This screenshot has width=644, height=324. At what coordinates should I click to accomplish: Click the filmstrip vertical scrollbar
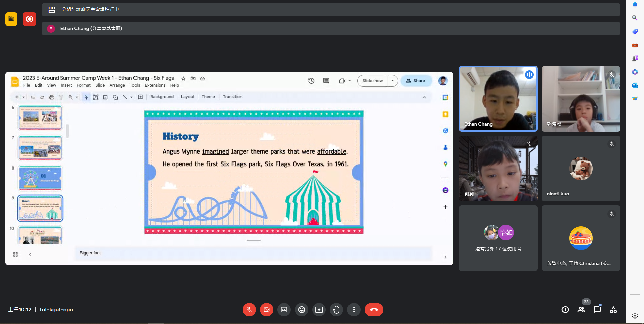[x=67, y=131]
